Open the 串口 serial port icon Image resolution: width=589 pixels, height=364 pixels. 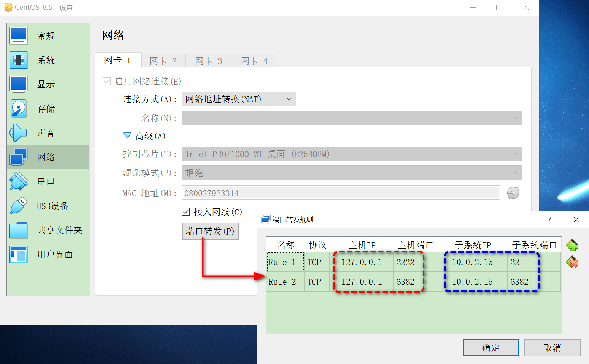pyautogui.click(x=19, y=181)
